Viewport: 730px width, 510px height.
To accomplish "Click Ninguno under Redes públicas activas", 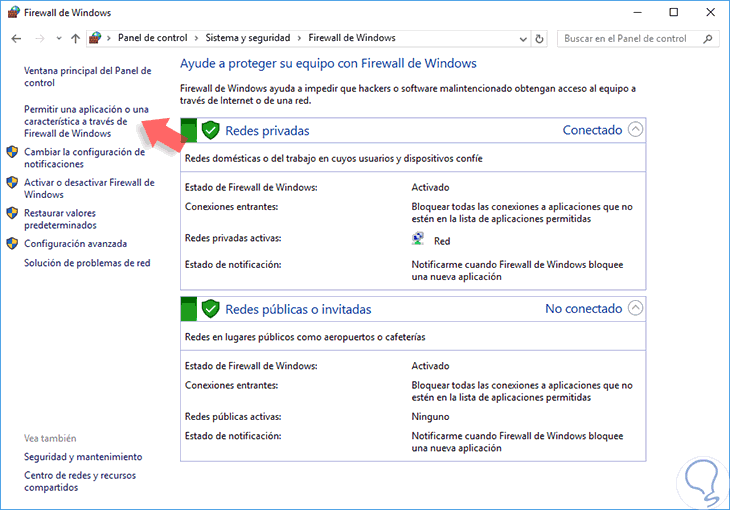I will tap(430, 417).
